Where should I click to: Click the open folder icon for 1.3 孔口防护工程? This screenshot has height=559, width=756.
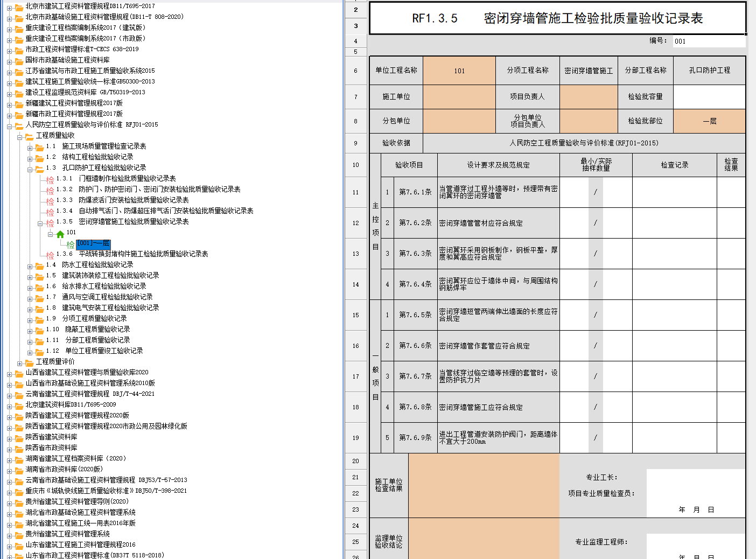coord(39,169)
